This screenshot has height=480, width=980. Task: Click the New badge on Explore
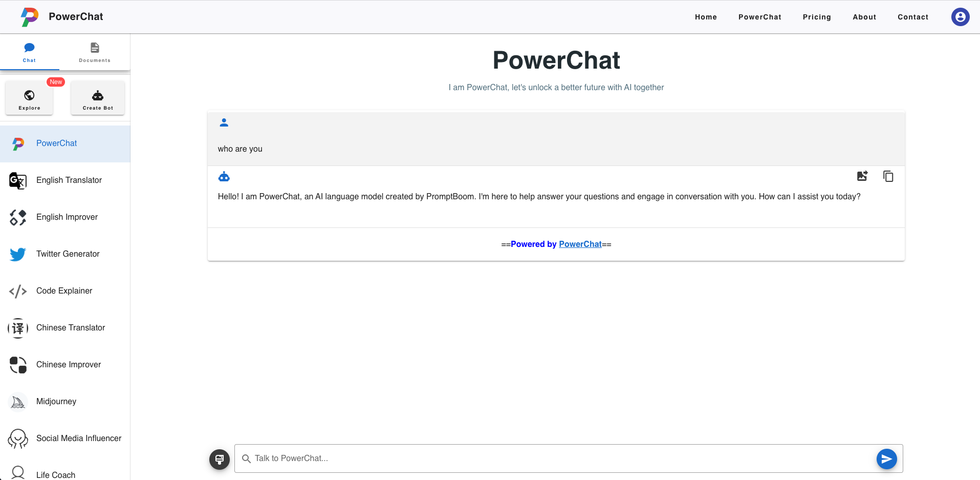pos(56,82)
